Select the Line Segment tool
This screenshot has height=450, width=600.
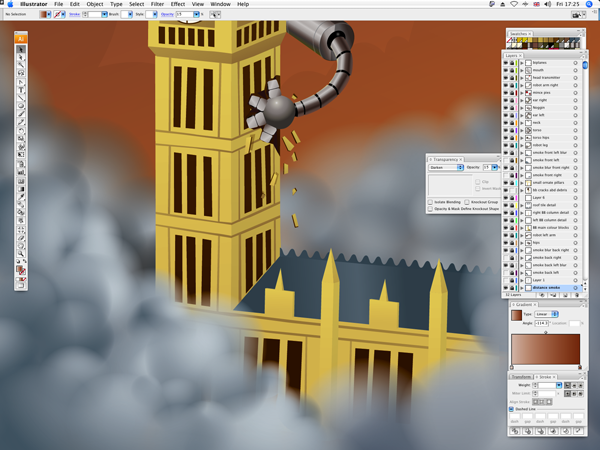point(21,98)
